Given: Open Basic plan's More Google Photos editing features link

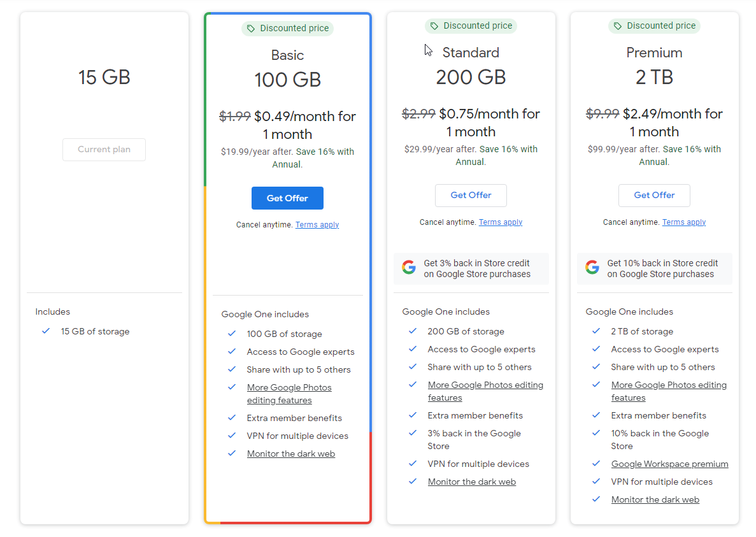Looking at the screenshot, I should [289, 394].
